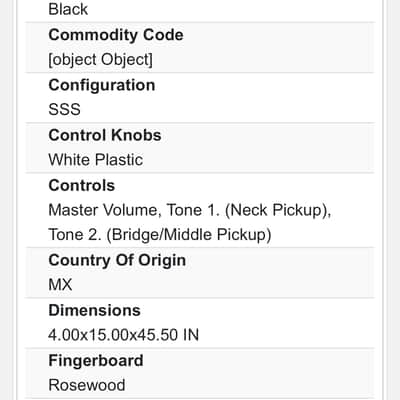The width and height of the screenshot is (400, 400).
Task: Click the Tone 2. (Bridge/Middle Pickup) text
Action: pyautogui.click(x=160, y=235)
